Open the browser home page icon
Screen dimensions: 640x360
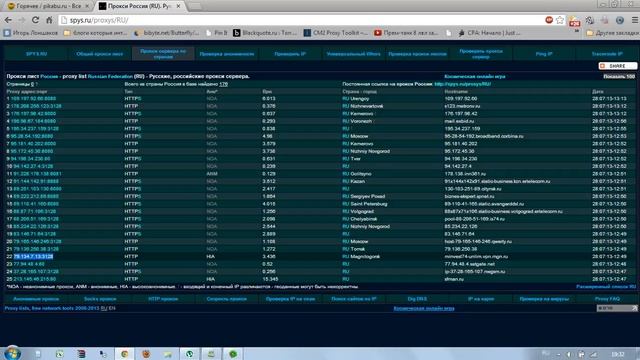click(49, 20)
